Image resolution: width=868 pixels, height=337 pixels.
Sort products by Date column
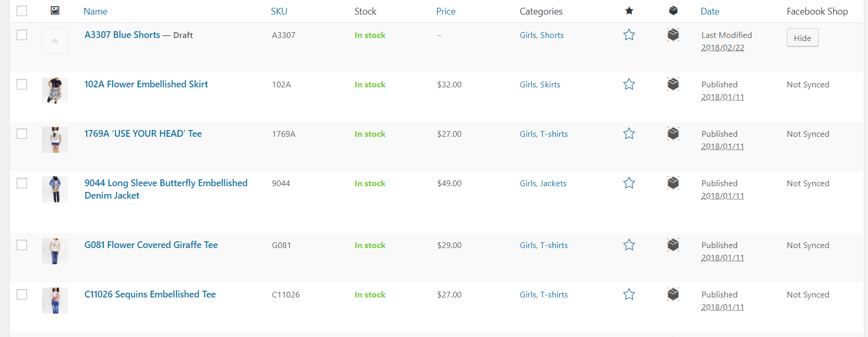710,11
